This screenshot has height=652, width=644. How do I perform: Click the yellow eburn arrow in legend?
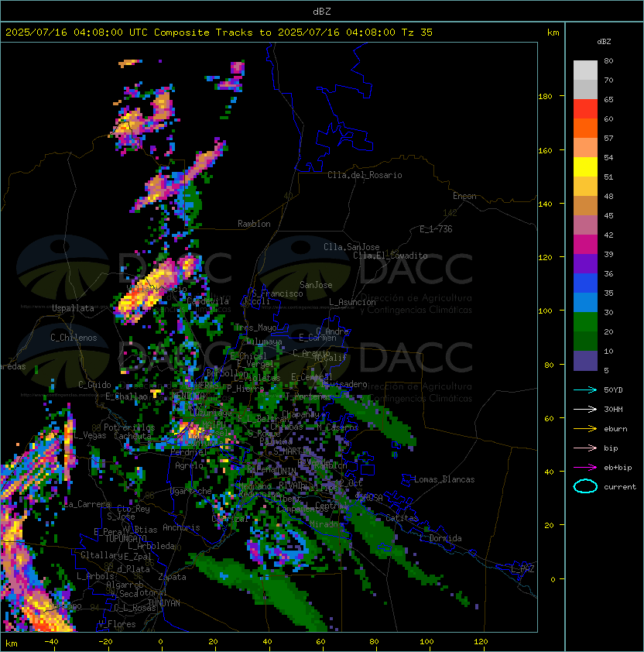tap(585, 429)
